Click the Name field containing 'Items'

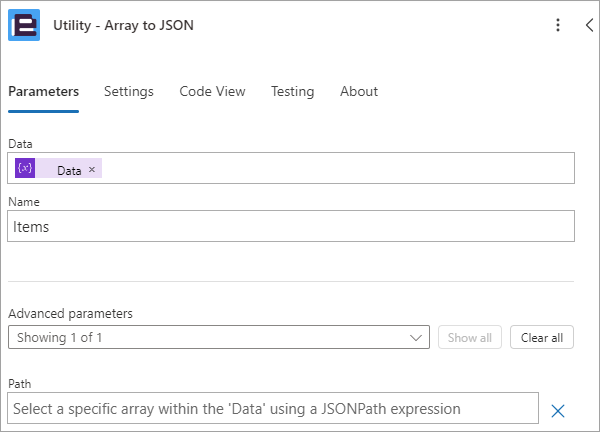(x=290, y=227)
